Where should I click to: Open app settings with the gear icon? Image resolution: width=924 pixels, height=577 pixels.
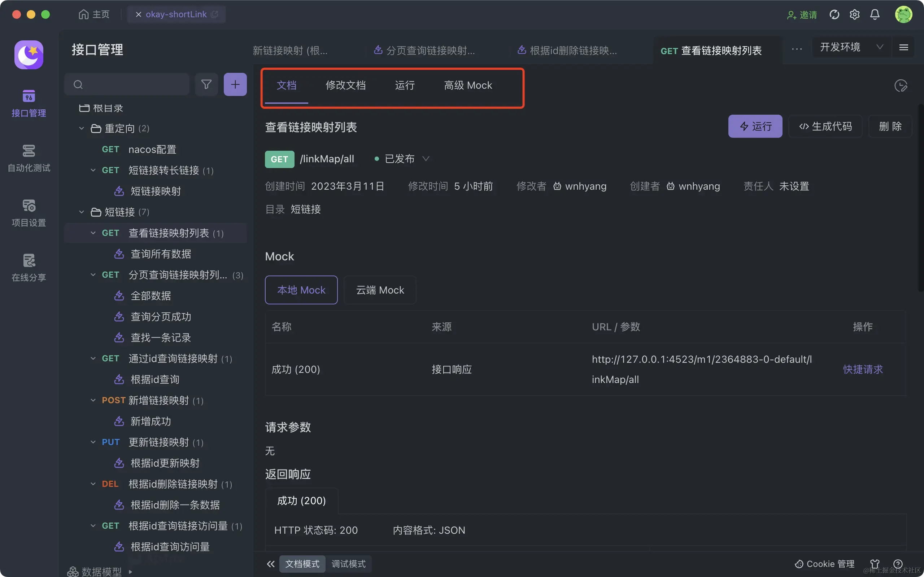(854, 14)
